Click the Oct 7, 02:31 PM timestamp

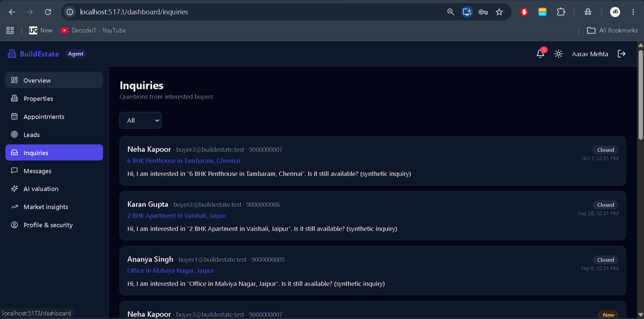(x=600, y=158)
